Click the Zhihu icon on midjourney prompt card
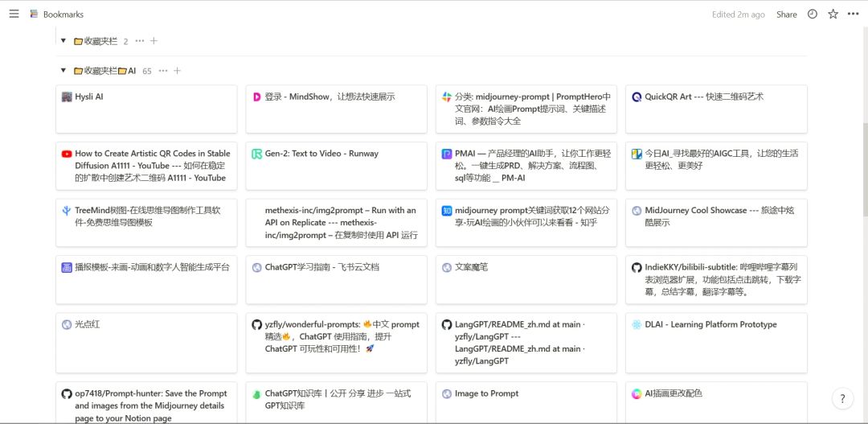The height and width of the screenshot is (424, 868). [446, 211]
